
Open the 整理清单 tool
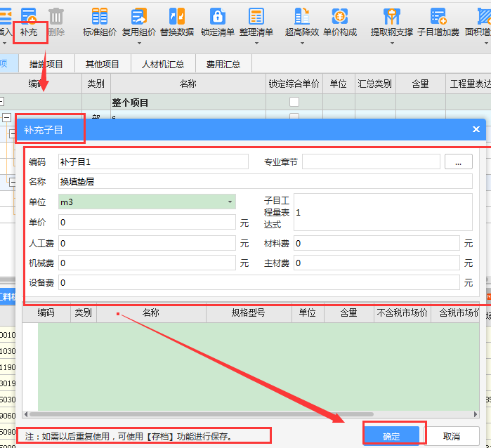click(x=256, y=17)
